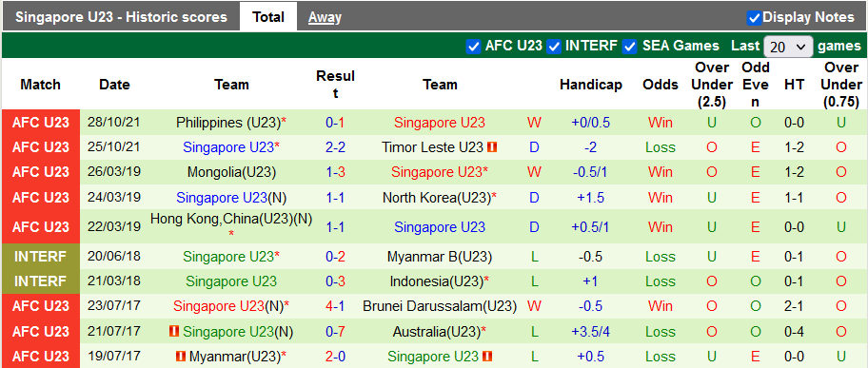Screen dimensions: 868x368
Task: Switch to the Total tab
Action: (268, 17)
